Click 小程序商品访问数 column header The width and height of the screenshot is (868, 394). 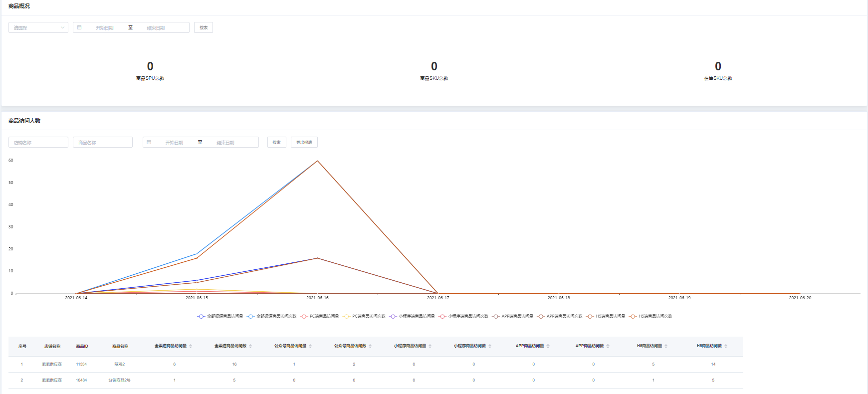tap(470, 346)
